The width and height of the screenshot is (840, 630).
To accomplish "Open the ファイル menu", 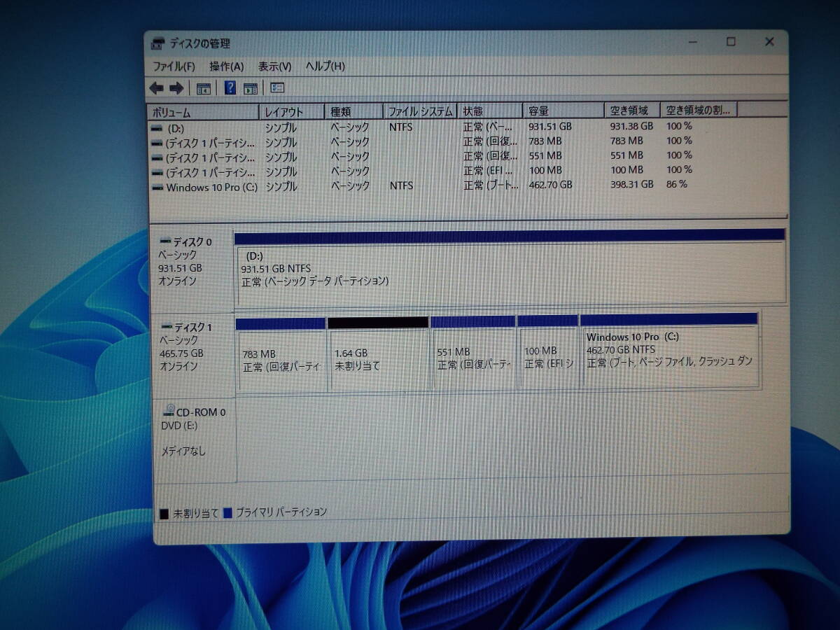I will click(x=172, y=66).
